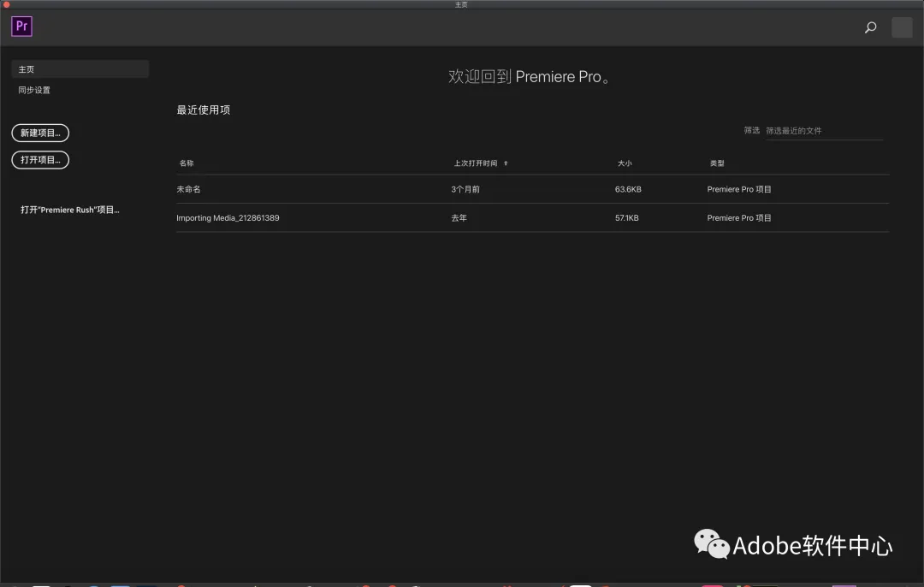Open the 同步设置 sidebar item
The height and width of the screenshot is (587, 924).
pos(34,90)
